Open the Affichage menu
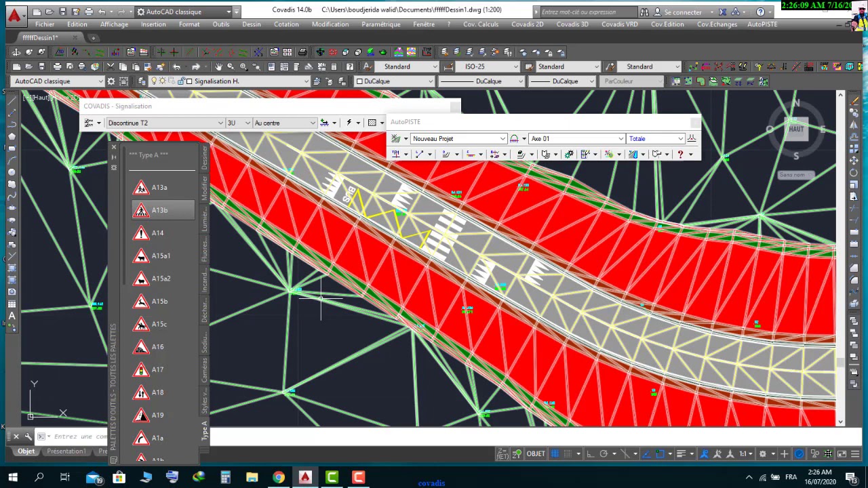The height and width of the screenshot is (488, 868). (x=114, y=24)
